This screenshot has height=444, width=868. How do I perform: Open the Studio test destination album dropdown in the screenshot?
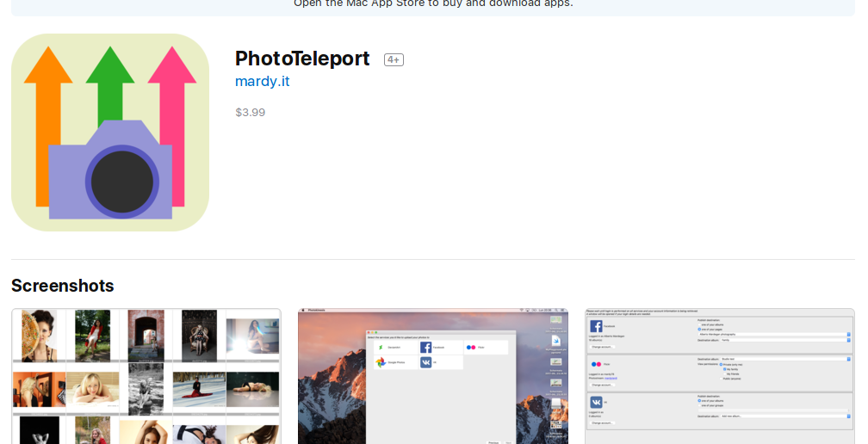(785, 359)
